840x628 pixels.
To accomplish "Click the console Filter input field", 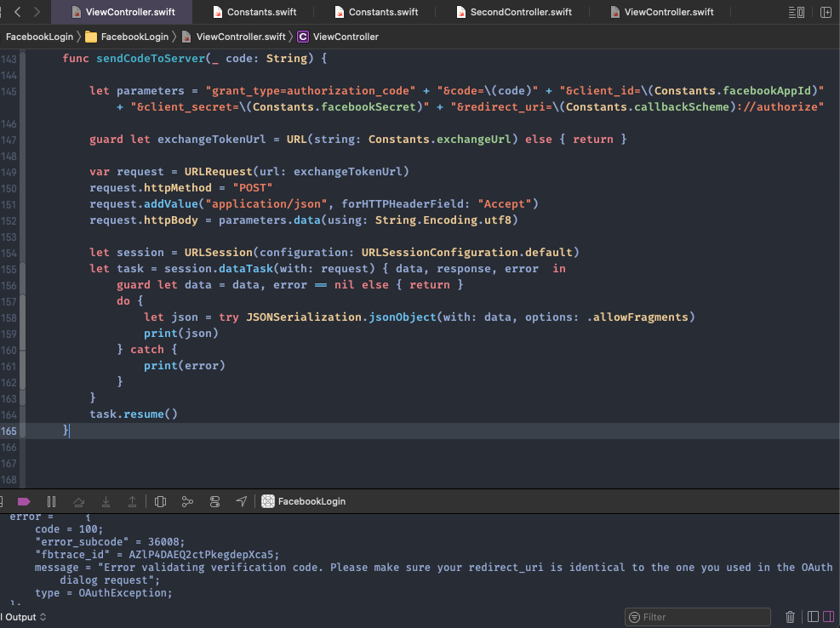I will pyautogui.click(x=702, y=617).
